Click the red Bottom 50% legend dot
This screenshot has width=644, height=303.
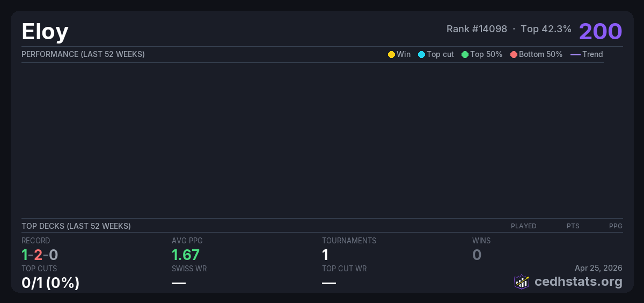(514, 54)
